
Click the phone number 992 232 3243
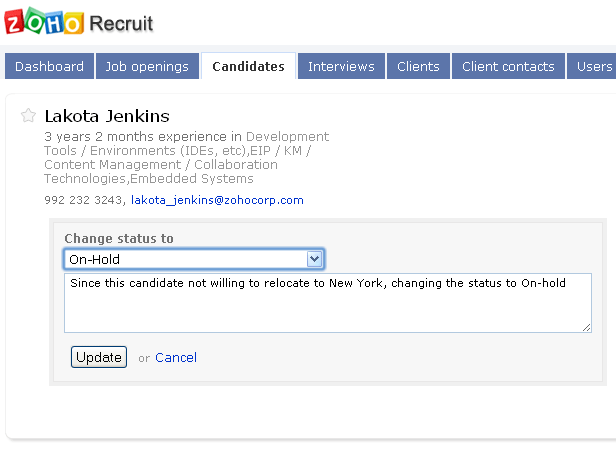[84, 200]
